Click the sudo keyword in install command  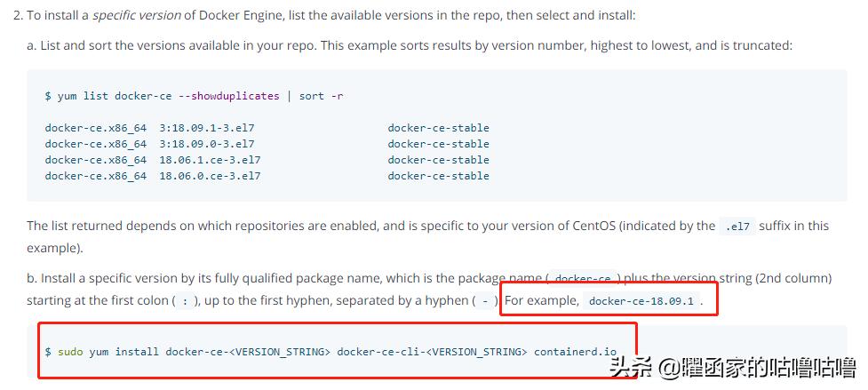pyautogui.click(x=70, y=352)
